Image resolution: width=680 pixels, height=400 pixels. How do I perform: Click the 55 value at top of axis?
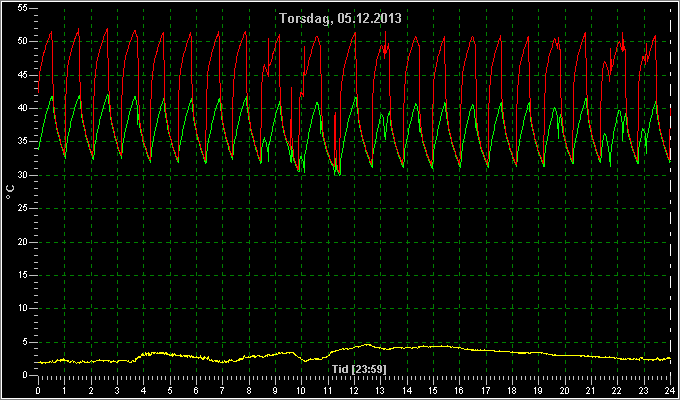click(23, 8)
